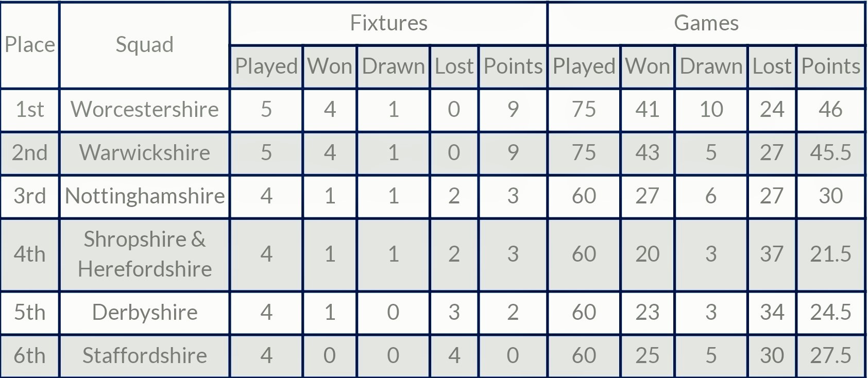
Task: Click the Fixtures group header
Action: (x=388, y=23)
